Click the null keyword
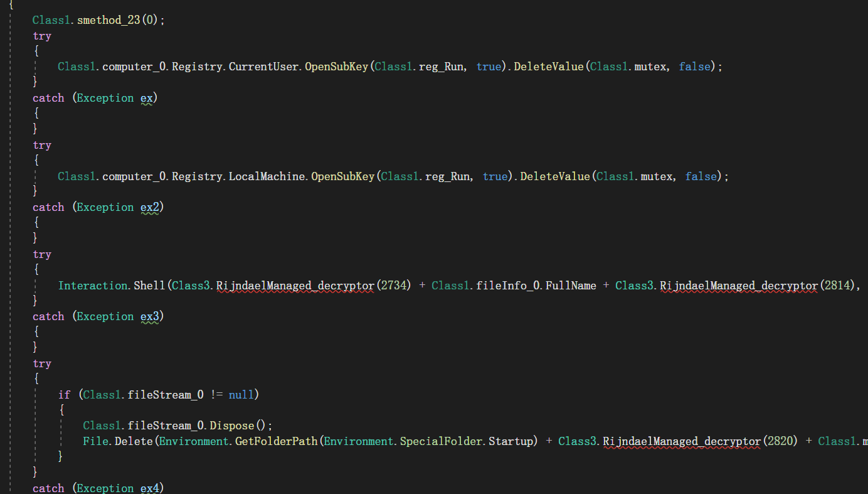Viewport: 868px width, 494px height. [241, 395]
